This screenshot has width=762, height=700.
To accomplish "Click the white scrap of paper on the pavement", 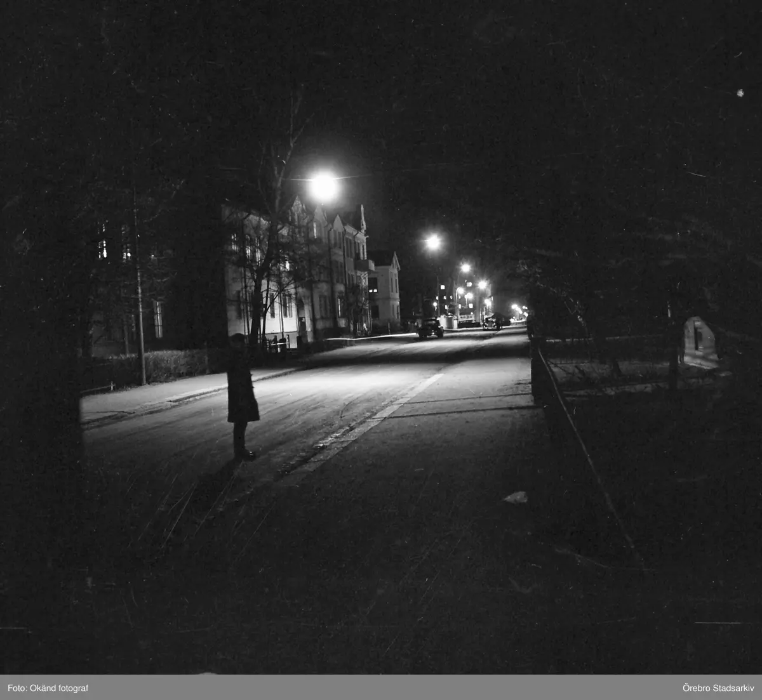I will pos(516,498).
